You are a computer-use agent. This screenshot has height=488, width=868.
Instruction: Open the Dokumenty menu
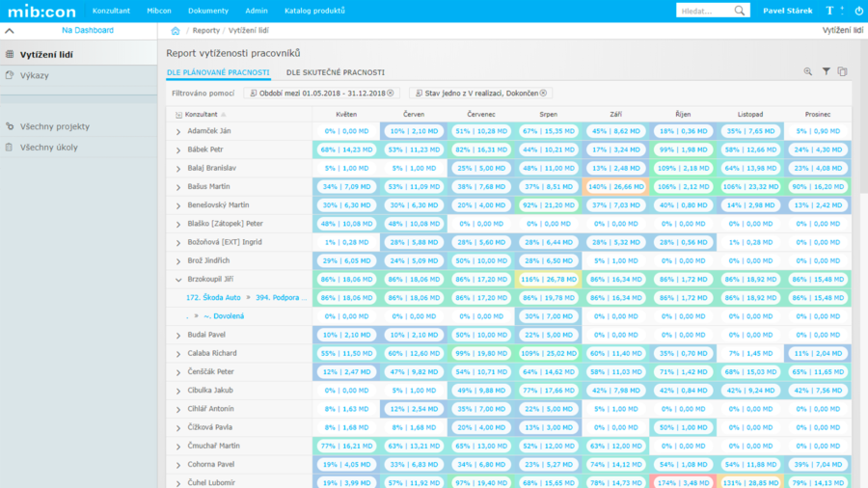point(208,11)
